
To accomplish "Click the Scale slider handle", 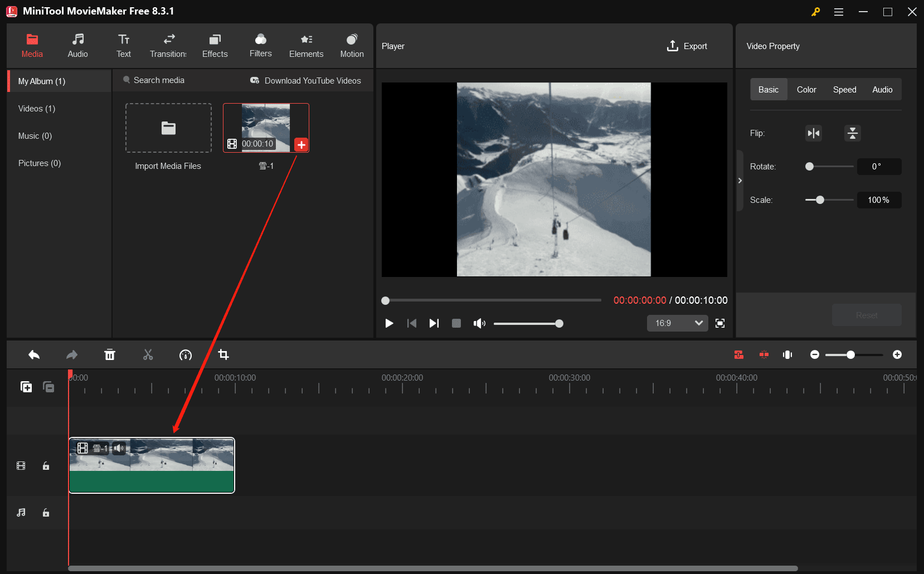I will click(x=820, y=200).
